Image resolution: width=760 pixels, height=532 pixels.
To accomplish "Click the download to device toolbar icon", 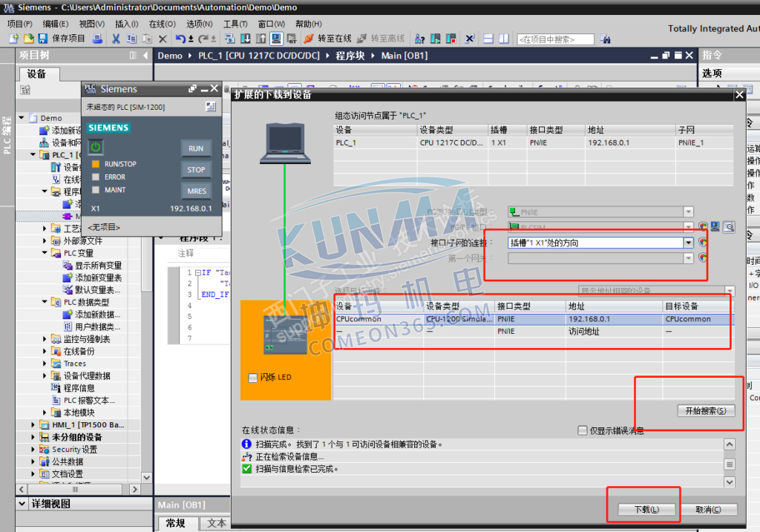I will coord(246,39).
